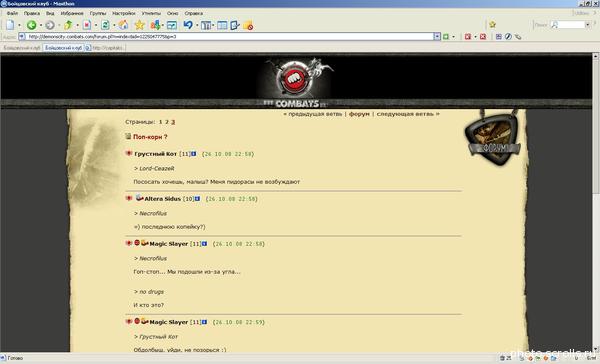Open dropdown arrow next to New page icon
600x364 pixels.
[x=20, y=26]
